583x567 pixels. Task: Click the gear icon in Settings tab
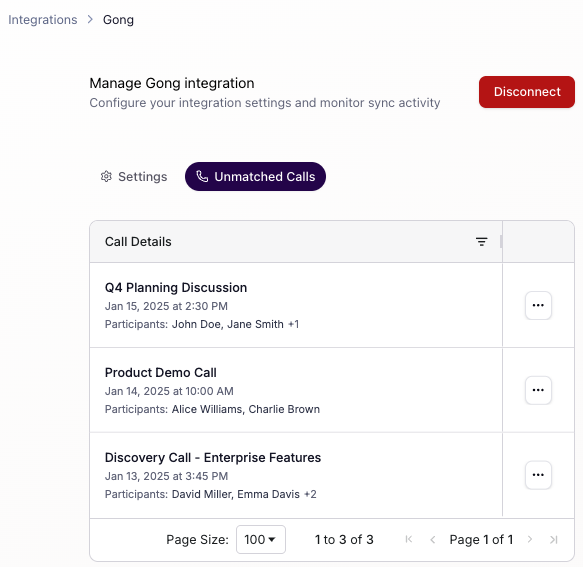[x=106, y=177]
